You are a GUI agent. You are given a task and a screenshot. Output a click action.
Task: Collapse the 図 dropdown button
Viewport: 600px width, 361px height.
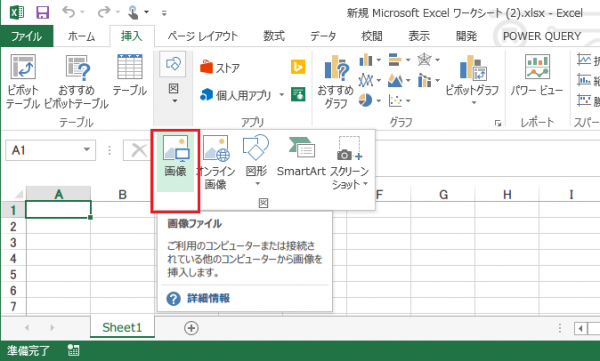[173, 78]
